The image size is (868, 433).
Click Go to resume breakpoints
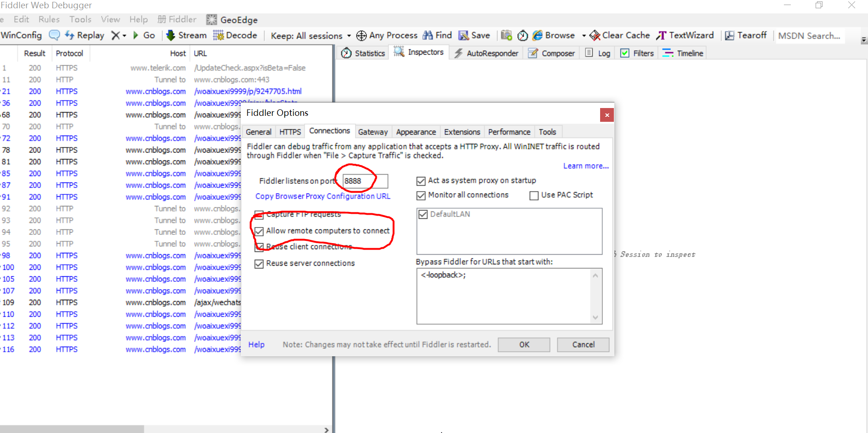144,35
